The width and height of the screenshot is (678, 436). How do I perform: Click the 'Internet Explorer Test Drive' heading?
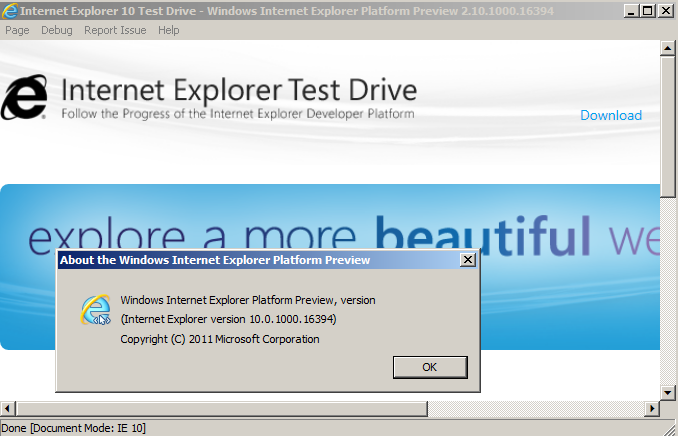pyautogui.click(x=239, y=90)
